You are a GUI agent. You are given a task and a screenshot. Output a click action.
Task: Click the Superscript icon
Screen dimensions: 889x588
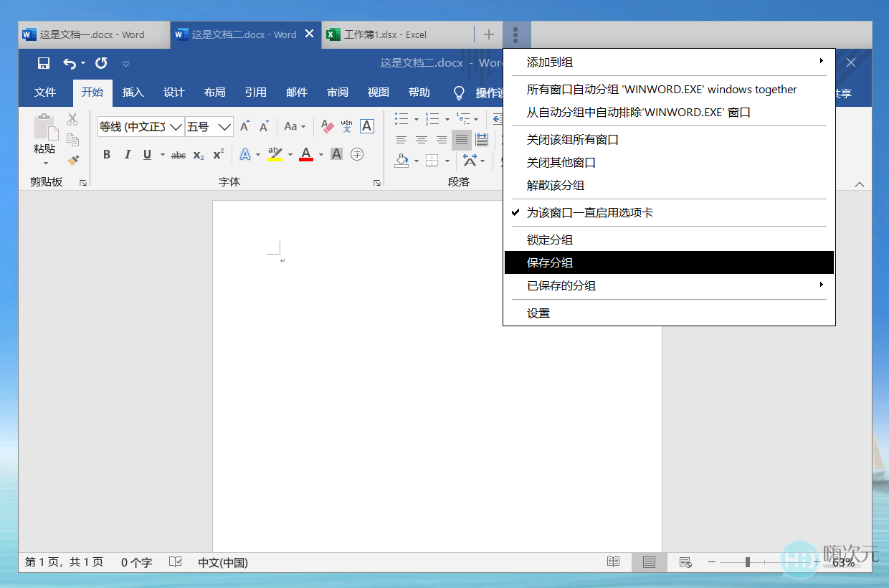(x=217, y=153)
